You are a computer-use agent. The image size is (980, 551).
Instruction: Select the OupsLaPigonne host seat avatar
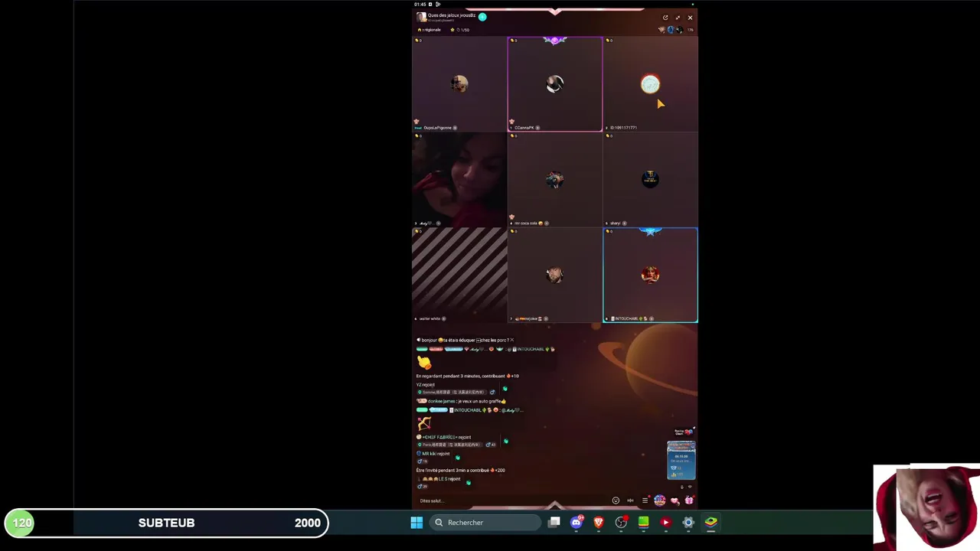click(459, 84)
